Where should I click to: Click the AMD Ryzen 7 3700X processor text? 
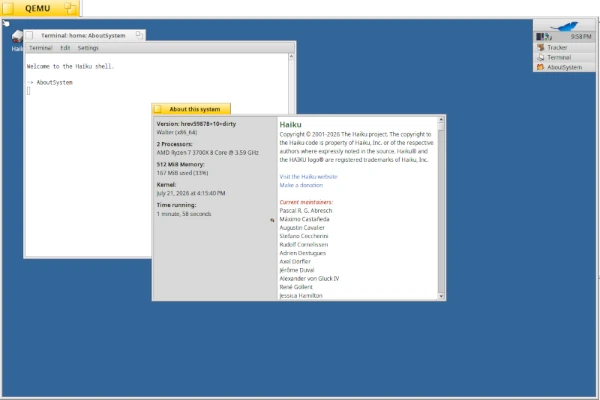(x=207, y=152)
